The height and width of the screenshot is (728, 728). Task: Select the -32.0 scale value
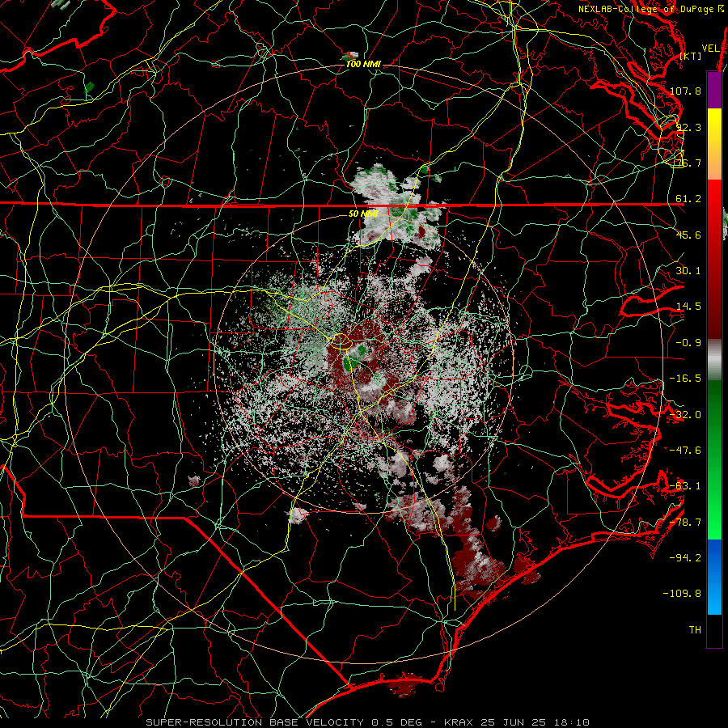(685, 415)
